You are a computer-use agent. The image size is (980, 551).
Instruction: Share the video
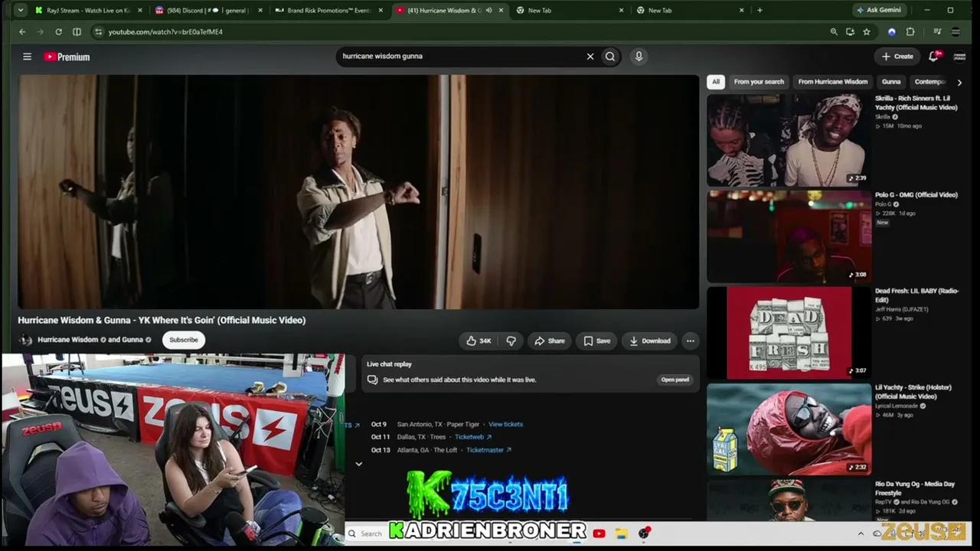point(550,341)
